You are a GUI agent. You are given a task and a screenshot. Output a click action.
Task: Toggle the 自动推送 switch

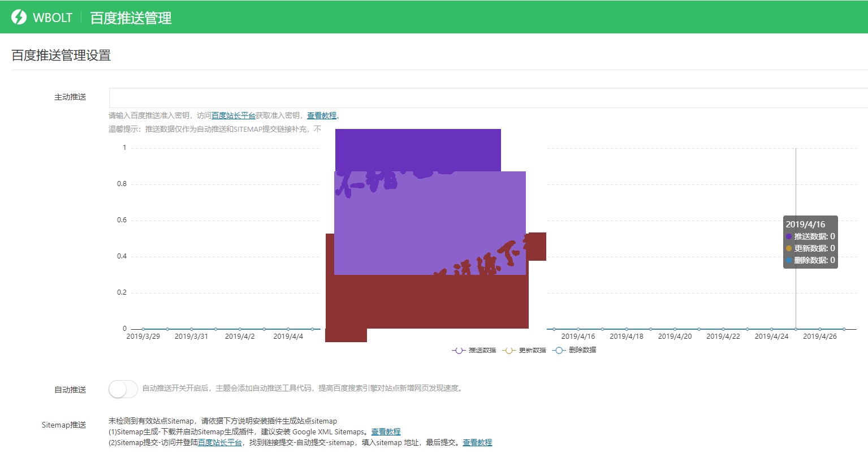123,389
